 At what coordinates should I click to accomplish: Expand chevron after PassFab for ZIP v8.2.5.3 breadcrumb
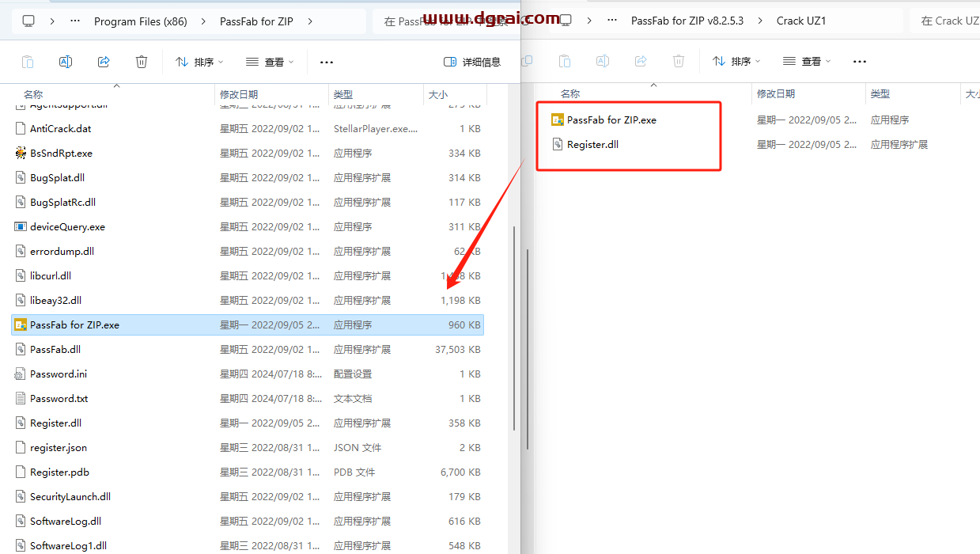760,21
